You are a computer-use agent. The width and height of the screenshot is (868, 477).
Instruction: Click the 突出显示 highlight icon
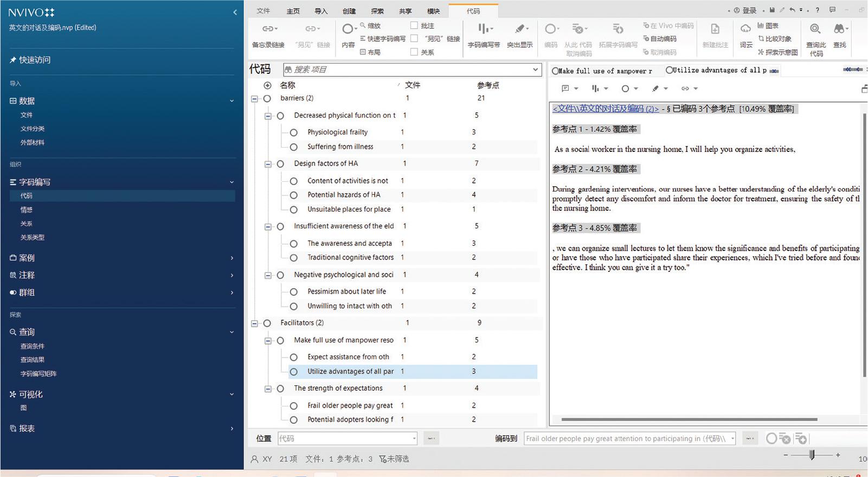tap(519, 29)
